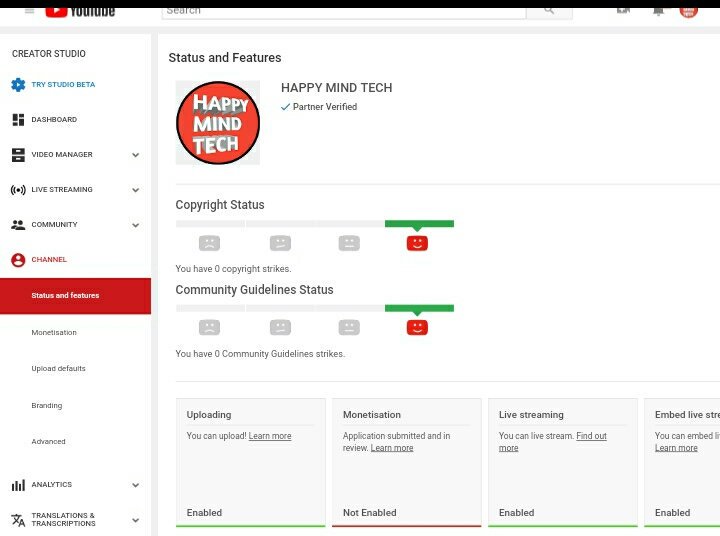
Task: Click the Partner Verified checkmark icon
Action: tap(285, 107)
